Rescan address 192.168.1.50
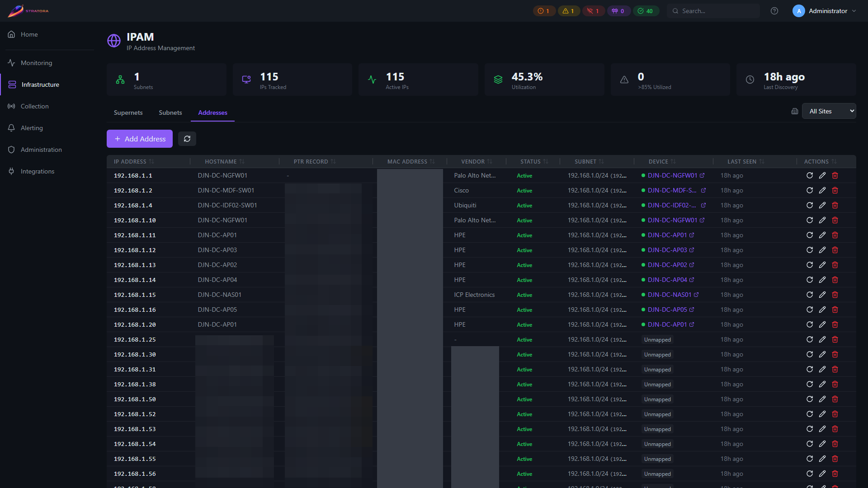Viewport: 868px width, 488px height. [810, 399]
